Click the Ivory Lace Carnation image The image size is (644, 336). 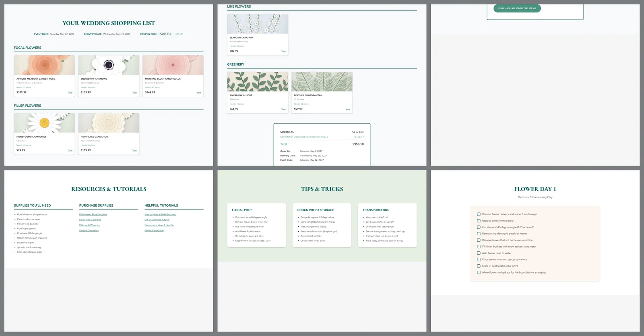coord(109,123)
